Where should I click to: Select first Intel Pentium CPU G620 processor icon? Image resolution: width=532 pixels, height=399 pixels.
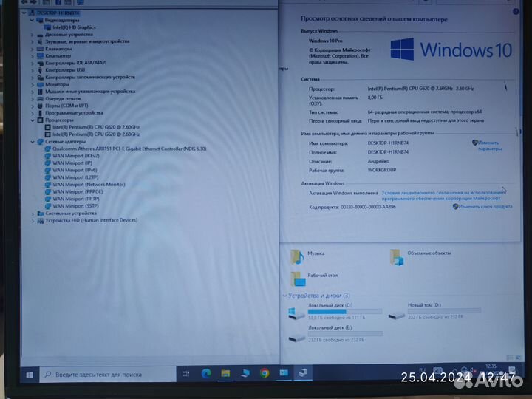point(48,127)
